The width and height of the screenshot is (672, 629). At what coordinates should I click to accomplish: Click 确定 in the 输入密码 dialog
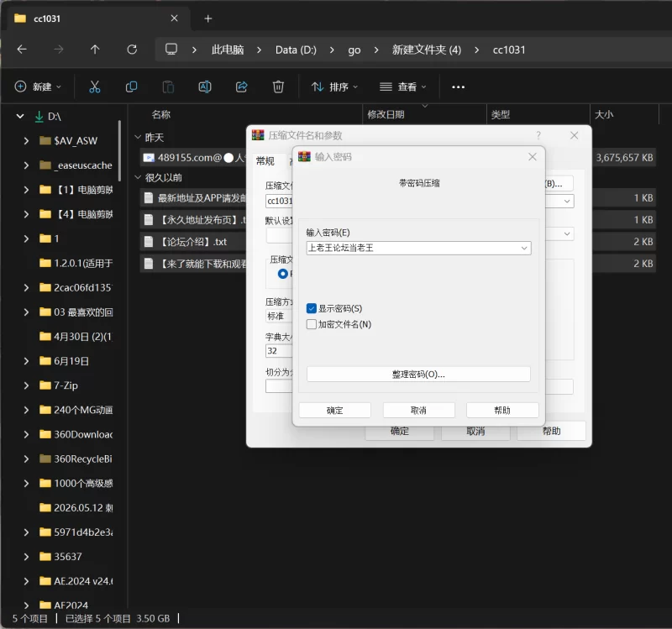click(x=334, y=411)
